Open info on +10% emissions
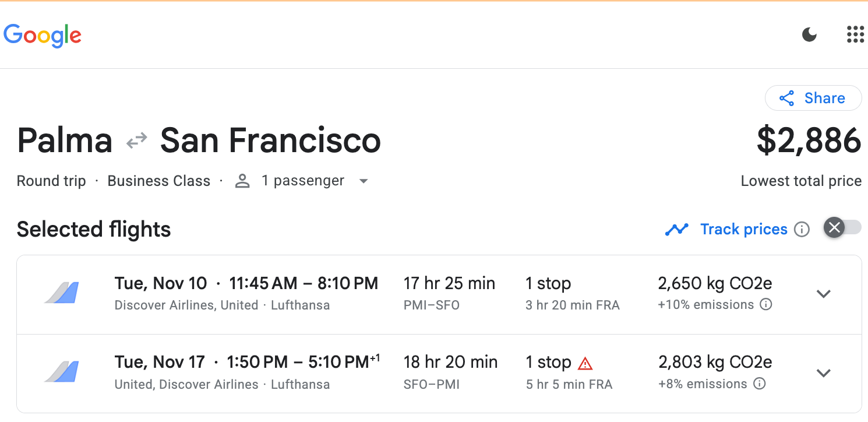 pos(767,305)
